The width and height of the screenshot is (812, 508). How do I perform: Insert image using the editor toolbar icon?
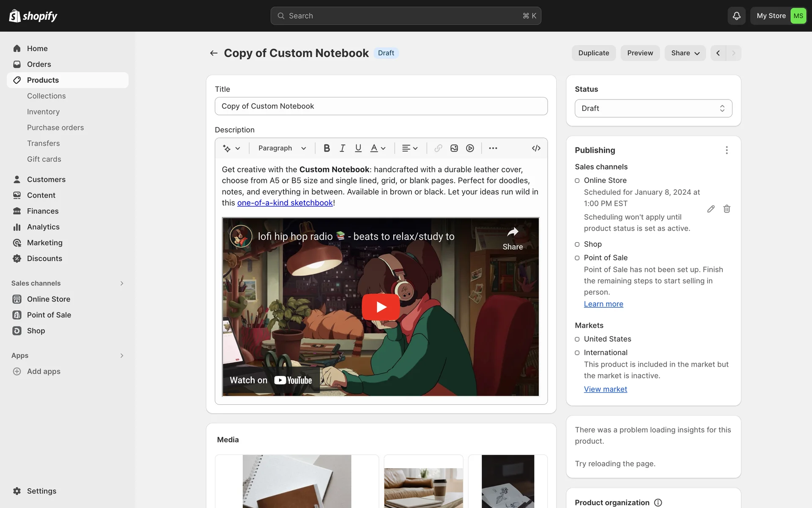tap(454, 148)
